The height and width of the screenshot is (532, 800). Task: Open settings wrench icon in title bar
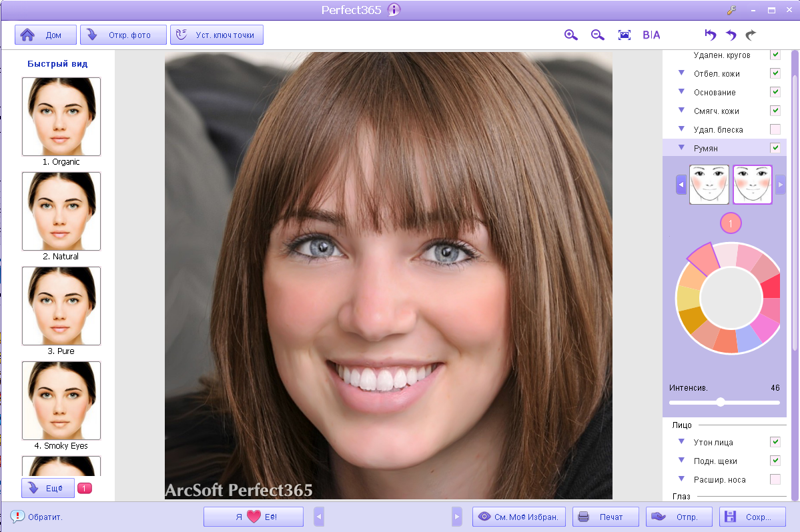pyautogui.click(x=732, y=10)
